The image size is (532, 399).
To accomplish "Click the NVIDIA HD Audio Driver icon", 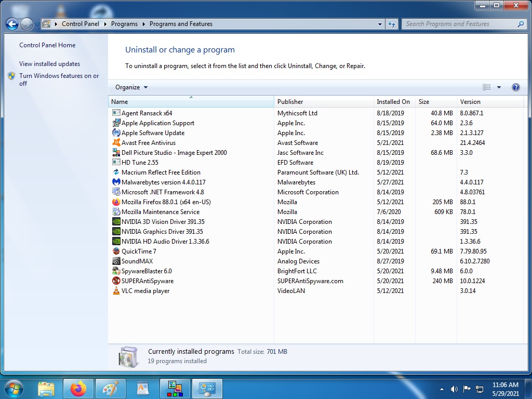I will pyautogui.click(x=116, y=241).
